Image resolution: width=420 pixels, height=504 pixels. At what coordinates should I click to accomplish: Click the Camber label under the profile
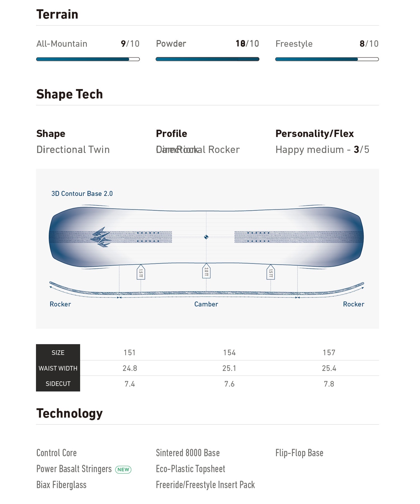click(x=206, y=304)
